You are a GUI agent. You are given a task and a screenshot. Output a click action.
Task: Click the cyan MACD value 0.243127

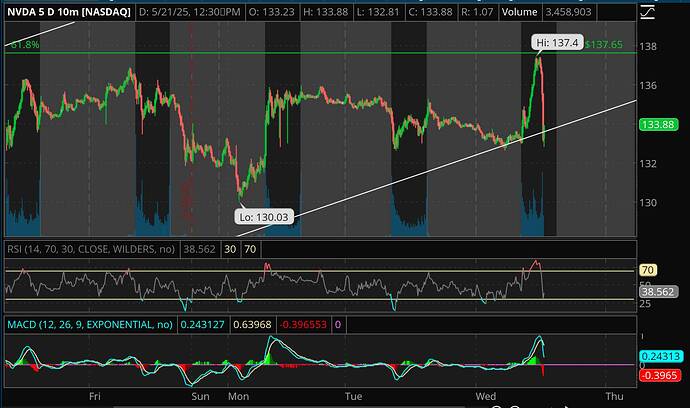pos(202,325)
